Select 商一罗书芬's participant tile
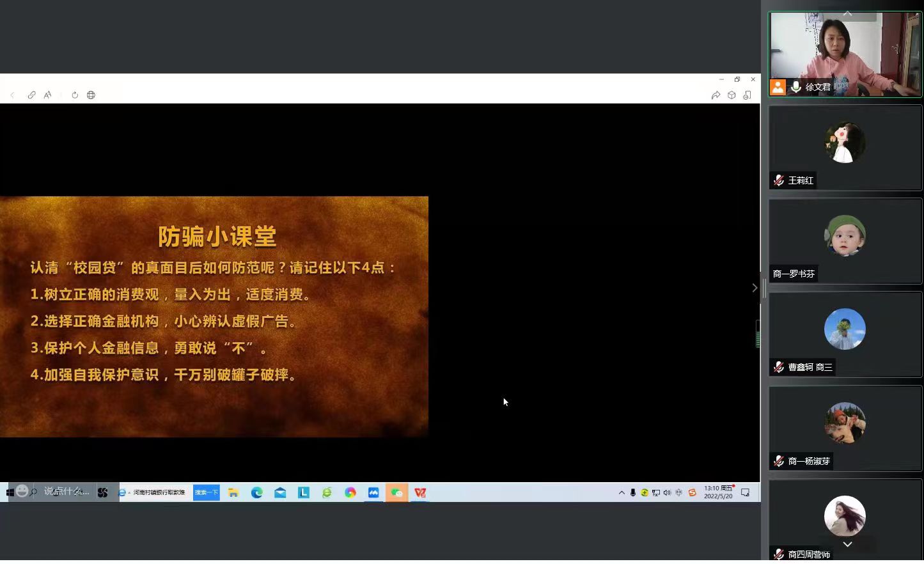This screenshot has height=564, width=924. pos(845,241)
